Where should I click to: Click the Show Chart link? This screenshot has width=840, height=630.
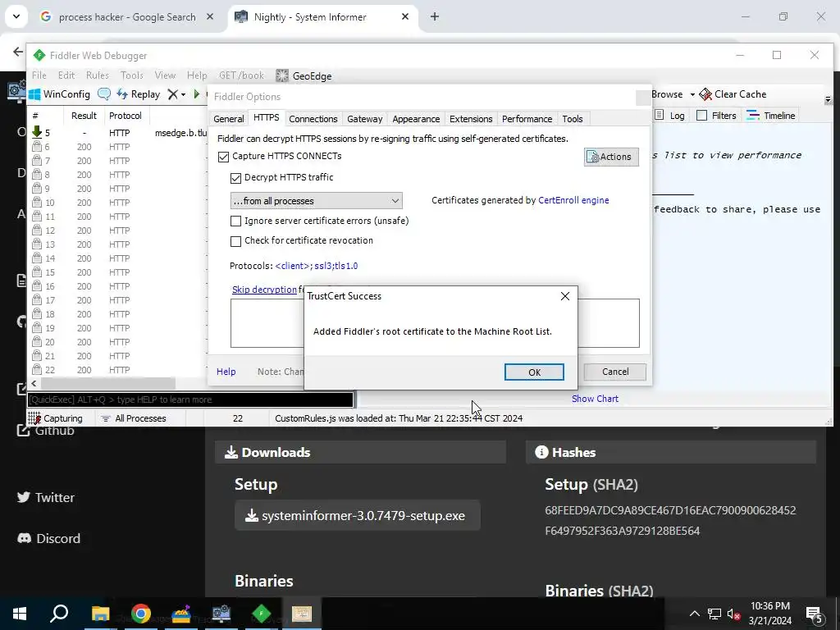point(595,399)
